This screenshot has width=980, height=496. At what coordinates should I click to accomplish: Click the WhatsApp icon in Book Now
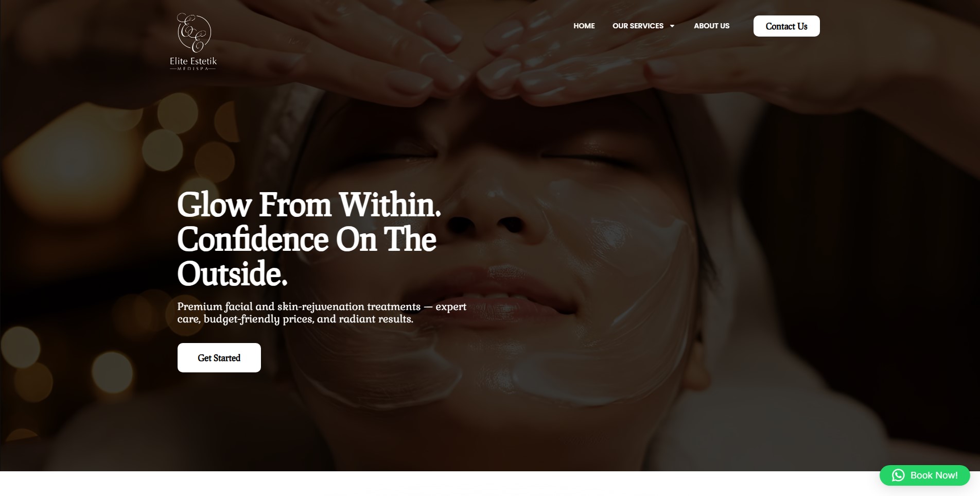pyautogui.click(x=898, y=475)
